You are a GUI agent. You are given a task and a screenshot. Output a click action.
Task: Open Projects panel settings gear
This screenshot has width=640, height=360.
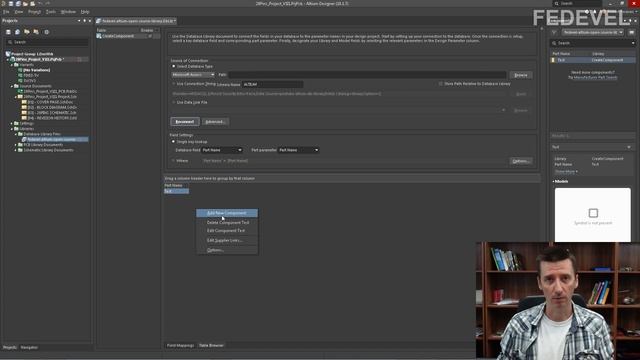(47, 32)
